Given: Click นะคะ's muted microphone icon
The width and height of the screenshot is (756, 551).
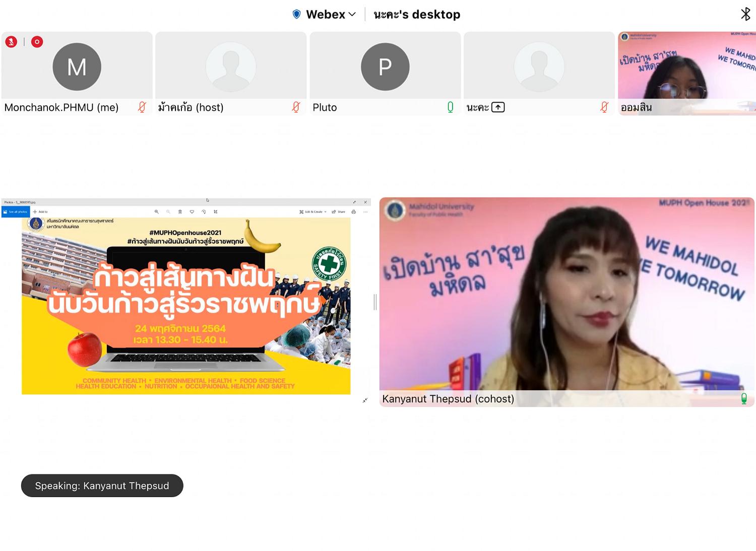Looking at the screenshot, I should [x=604, y=107].
